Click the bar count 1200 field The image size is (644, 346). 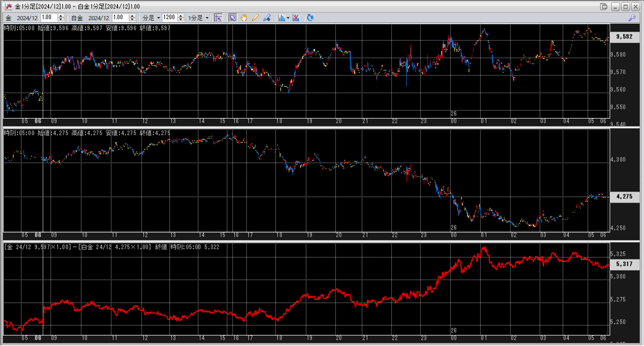tap(169, 18)
